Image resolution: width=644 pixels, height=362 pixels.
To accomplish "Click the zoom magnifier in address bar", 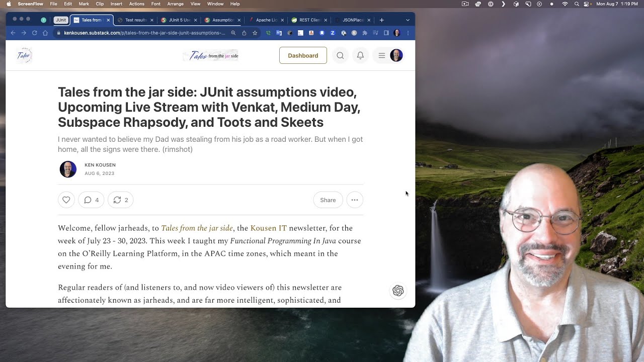I will [x=233, y=33].
